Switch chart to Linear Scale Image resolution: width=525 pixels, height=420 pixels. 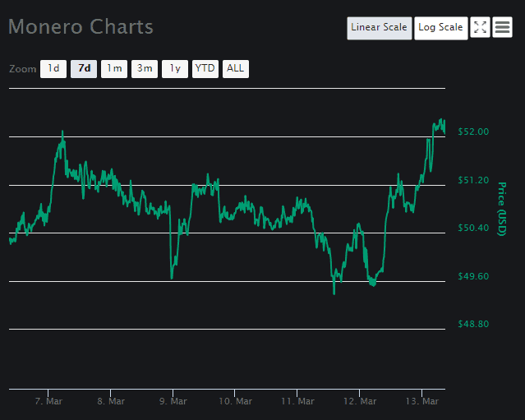pos(380,28)
